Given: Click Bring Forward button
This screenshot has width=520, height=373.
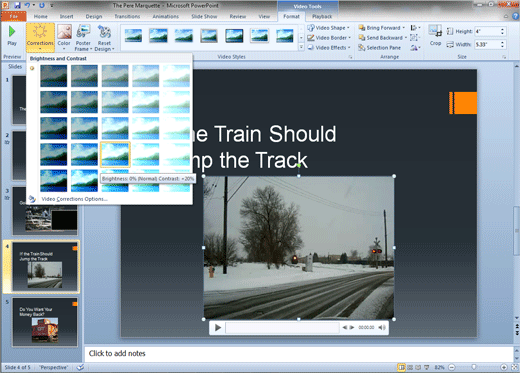Looking at the screenshot, I should 382,28.
